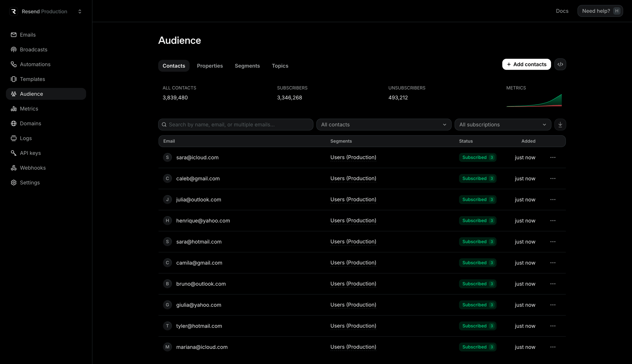The height and width of the screenshot is (364, 632).
Task: Open Logs in the sidebar
Action: tap(46, 138)
